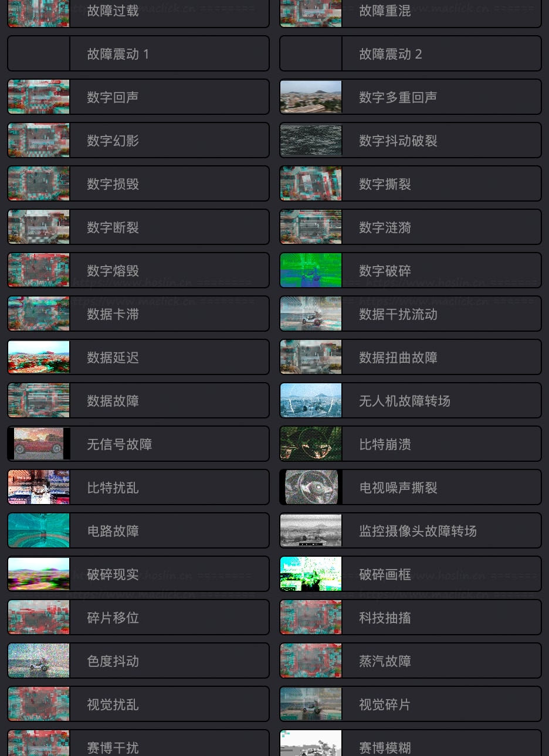Click the 电视噪声撕裂 steering wheel thumbnail

coord(311,487)
